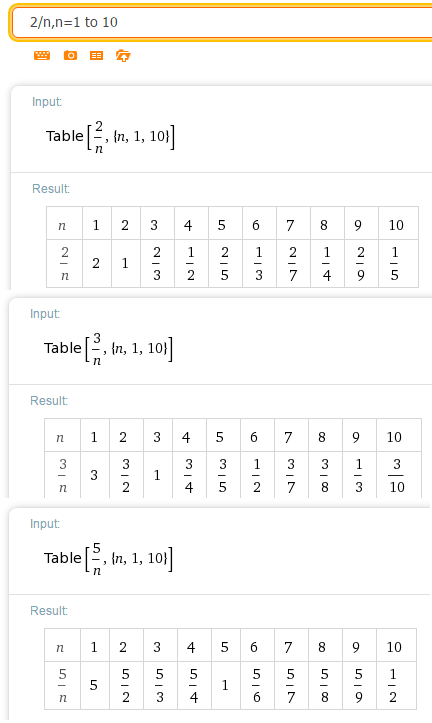
Task: Select the 2/9 fraction cell
Action: pyautogui.click(x=361, y=263)
